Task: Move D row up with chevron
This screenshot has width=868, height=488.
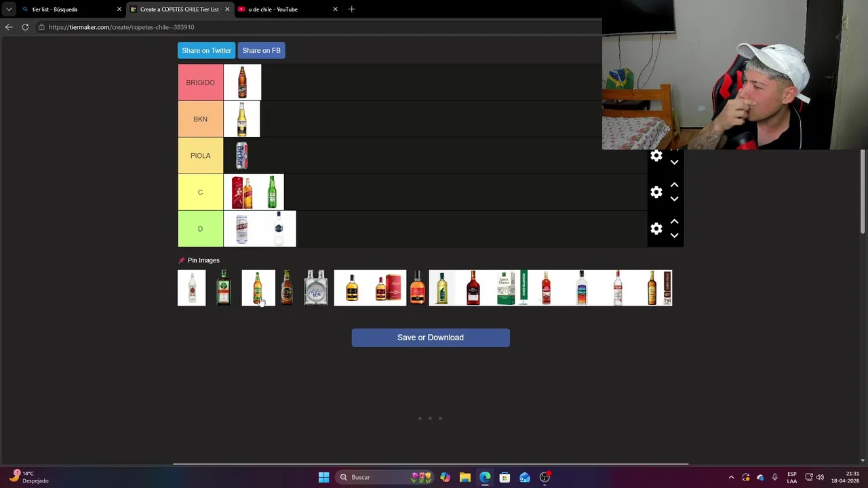Action: click(x=674, y=222)
